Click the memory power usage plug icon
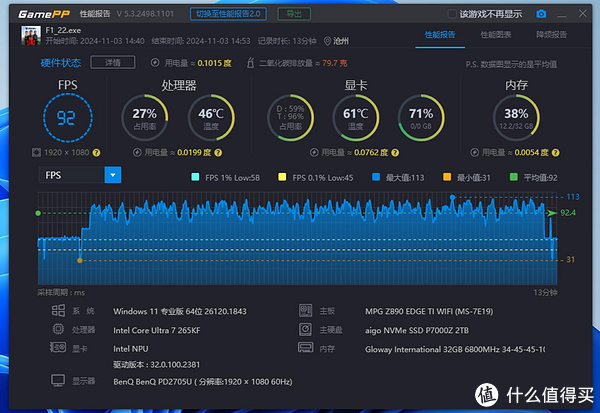The width and height of the screenshot is (600, 413). [x=474, y=152]
